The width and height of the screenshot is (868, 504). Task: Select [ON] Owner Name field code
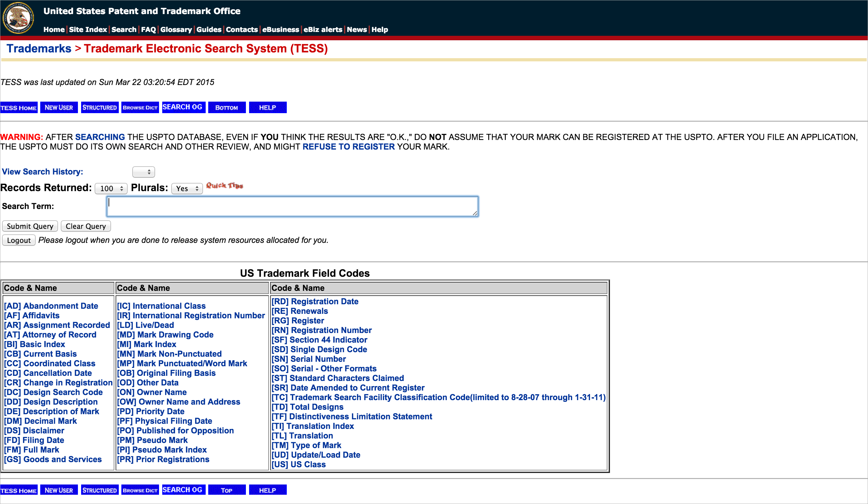152,392
